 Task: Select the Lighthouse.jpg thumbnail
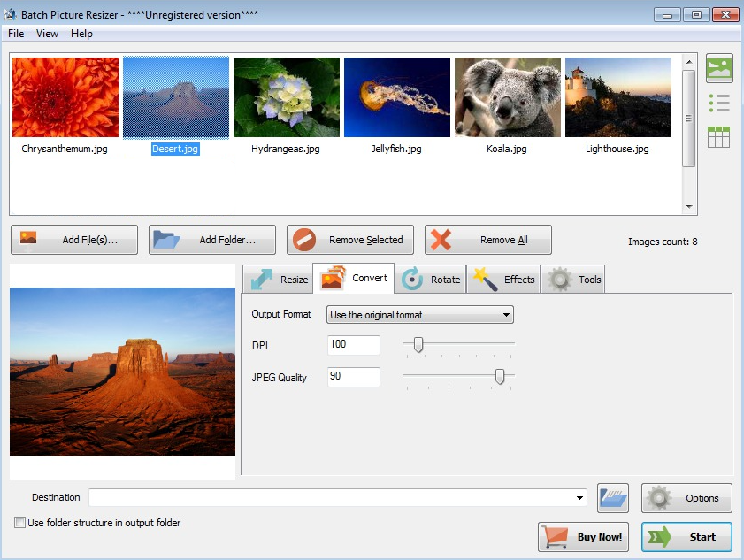(618, 97)
